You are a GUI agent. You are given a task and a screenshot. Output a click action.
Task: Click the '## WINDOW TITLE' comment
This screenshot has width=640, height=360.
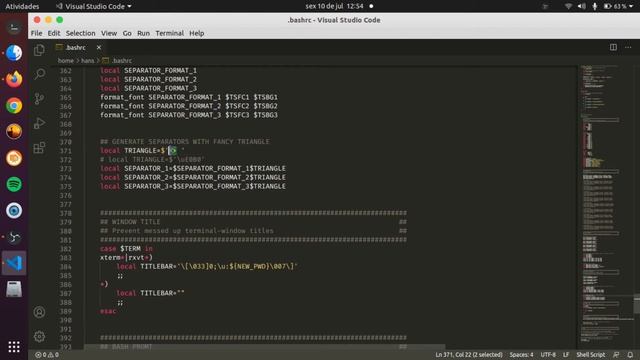[130, 222]
